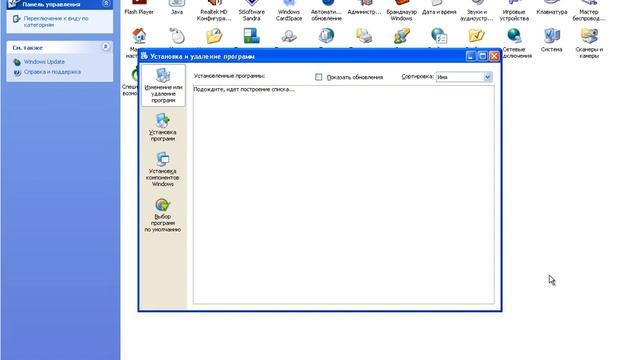
Task: Open the "Windows CardSpace" item
Action: tap(289, 11)
